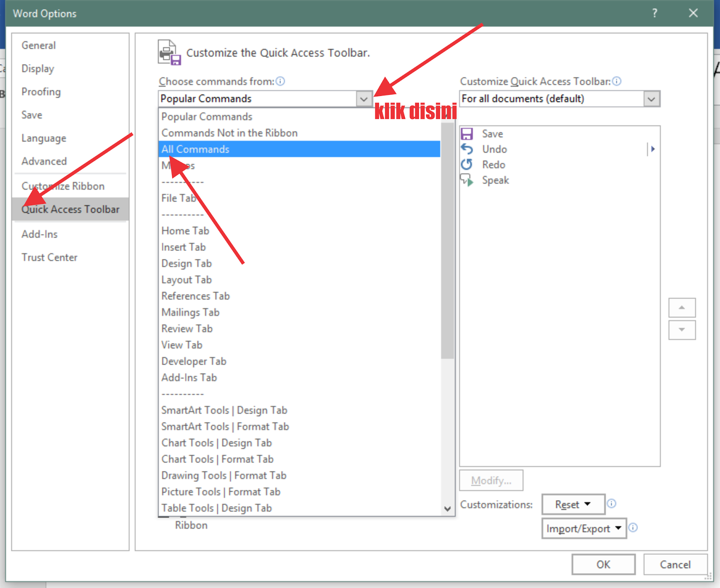Open the Advanced options category

tap(70, 161)
